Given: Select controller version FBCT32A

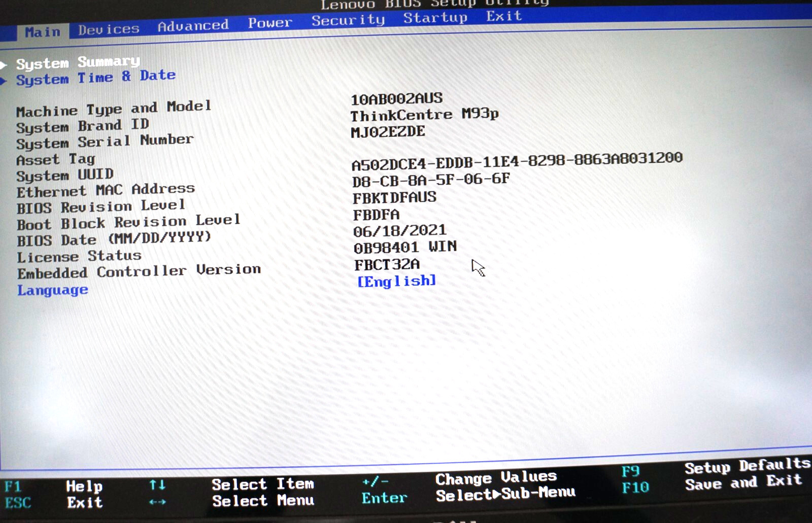Looking at the screenshot, I should [x=387, y=265].
